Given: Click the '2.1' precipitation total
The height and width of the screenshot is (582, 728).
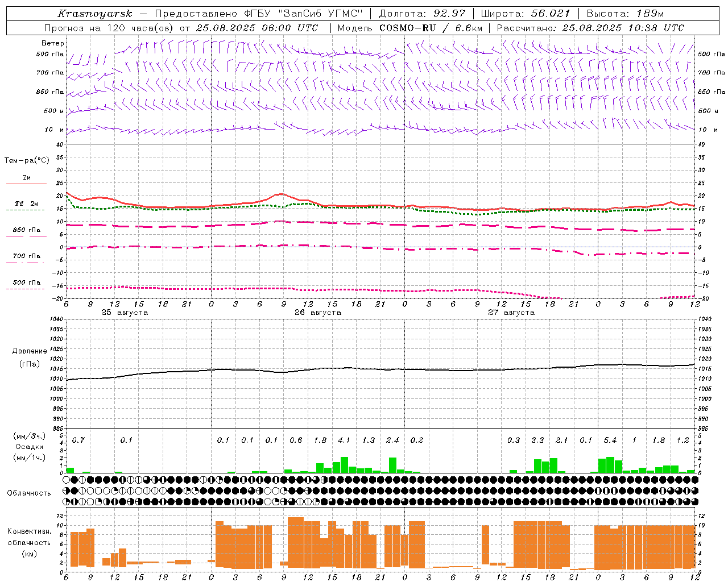Looking at the screenshot, I should 562,440.
